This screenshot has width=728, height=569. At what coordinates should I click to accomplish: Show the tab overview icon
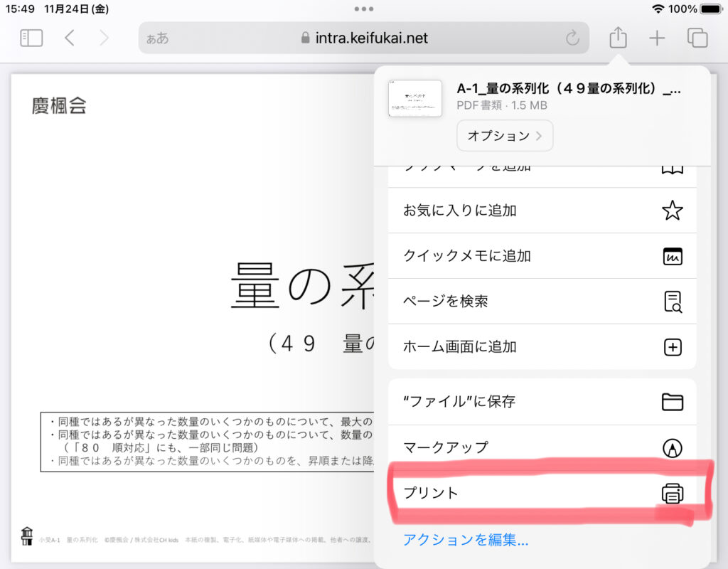pyautogui.click(x=697, y=38)
